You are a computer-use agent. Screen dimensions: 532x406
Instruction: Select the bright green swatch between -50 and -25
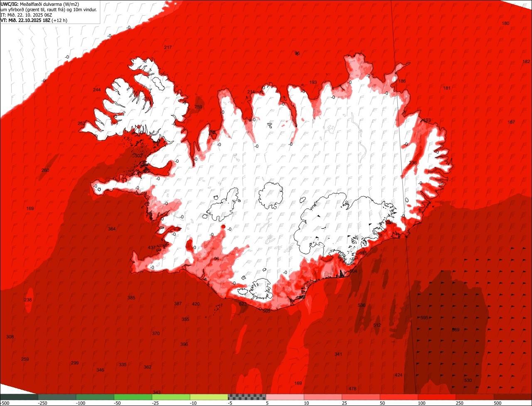coord(133,397)
